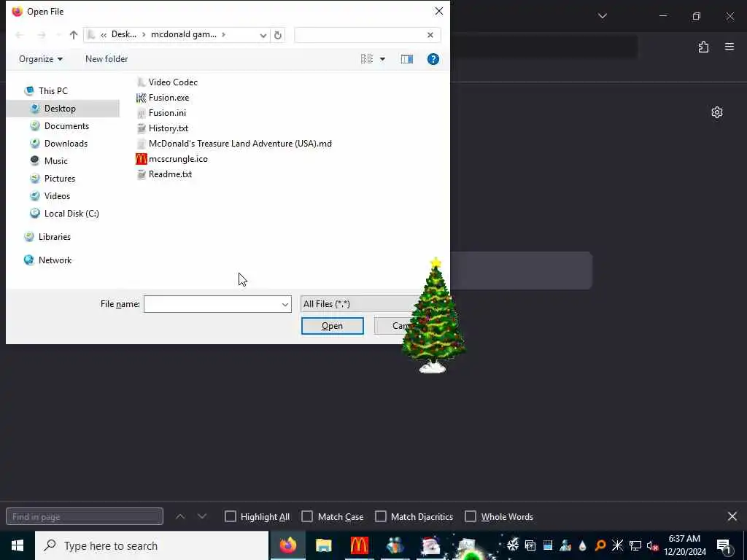Open the File name dropdown arrow
Image resolution: width=747 pixels, height=560 pixels.
click(x=285, y=304)
